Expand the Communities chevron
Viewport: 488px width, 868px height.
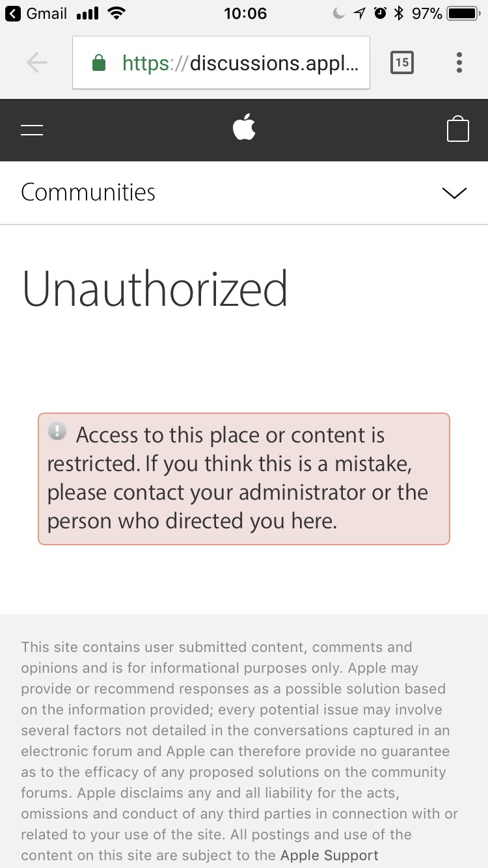pos(454,193)
